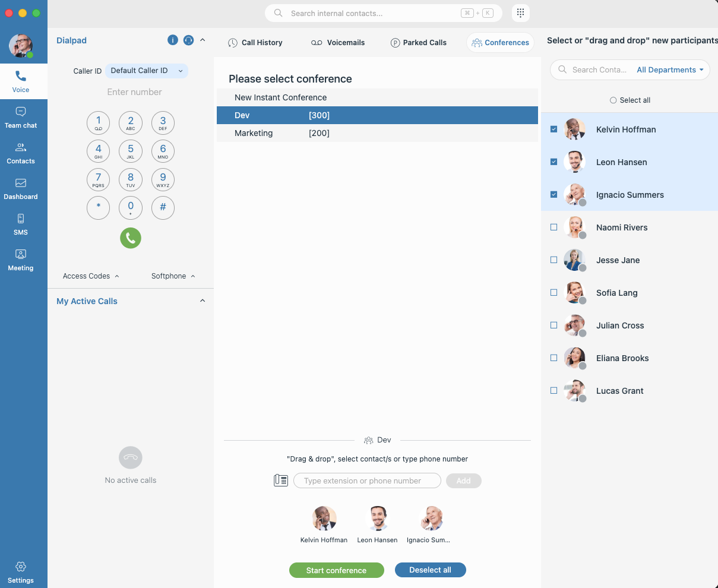Click the phonebook icon beside extension field
Image resolution: width=718 pixels, height=588 pixels.
tap(281, 480)
